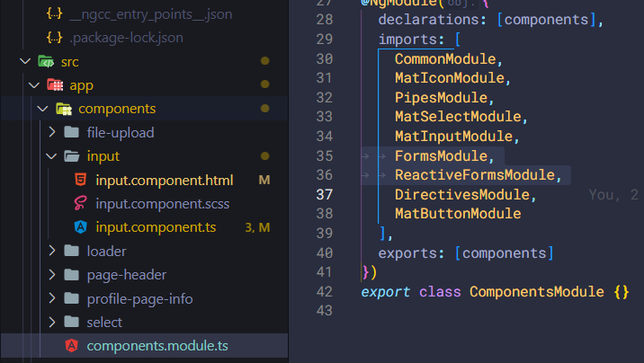Click line number 29 in gutter
This screenshot has height=363, width=644.
coord(325,40)
